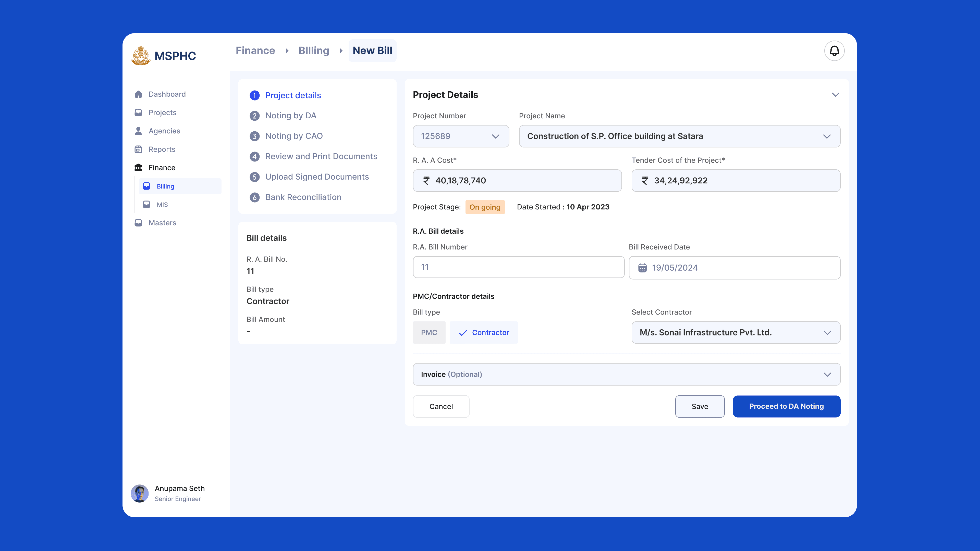Viewport: 980px width, 551px height.
Task: Navigate to Billing breadcrumb
Action: tap(313, 50)
